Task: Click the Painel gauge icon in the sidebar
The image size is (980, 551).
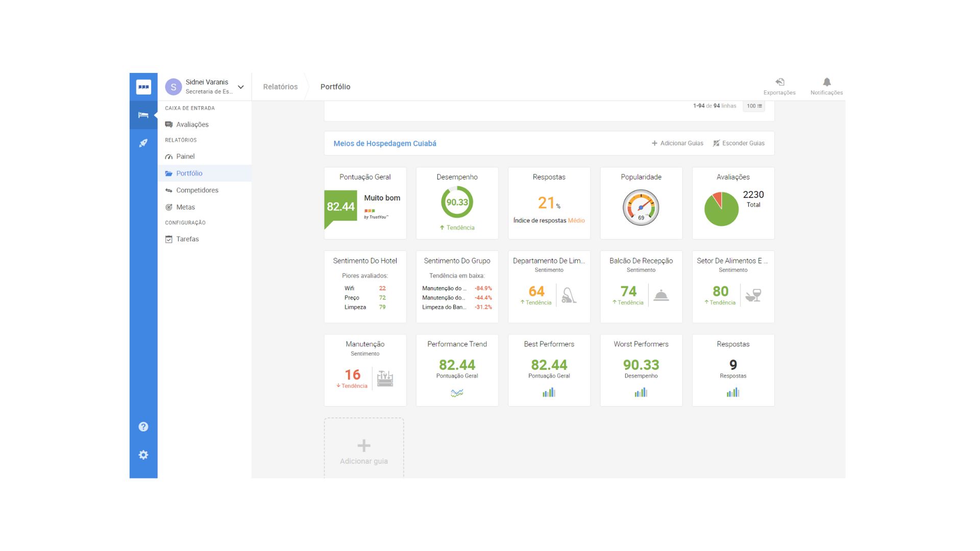Action: [x=168, y=157]
